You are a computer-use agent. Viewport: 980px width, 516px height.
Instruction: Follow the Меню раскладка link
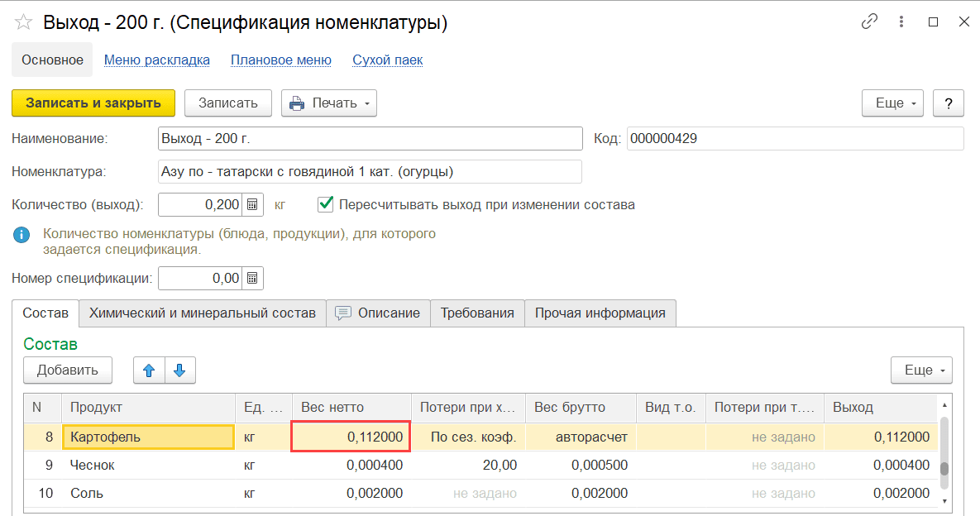[157, 60]
